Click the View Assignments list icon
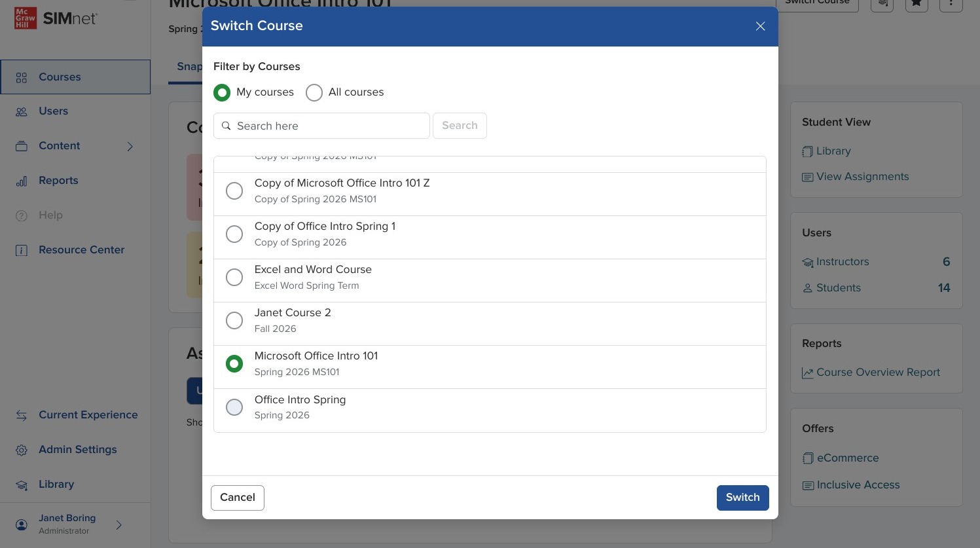980x548 pixels. (808, 177)
